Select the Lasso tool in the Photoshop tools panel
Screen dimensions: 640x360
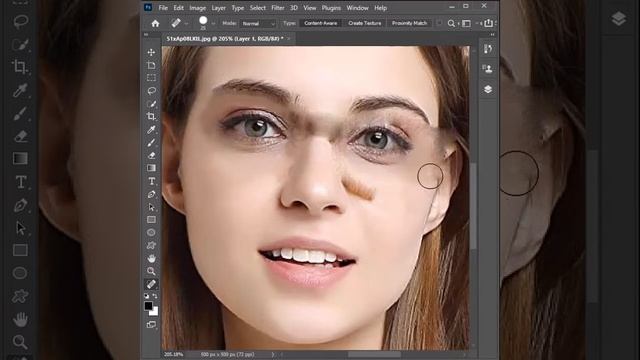coord(151,91)
